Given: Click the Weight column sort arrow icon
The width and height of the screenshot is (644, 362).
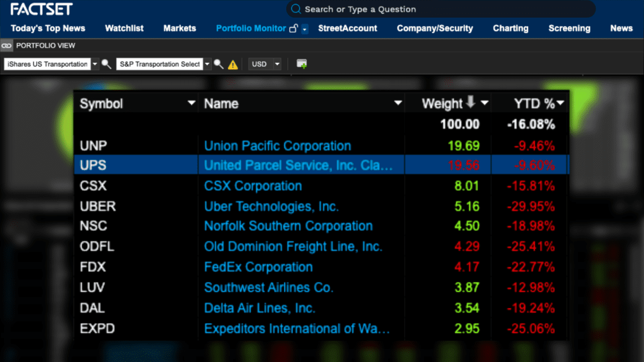Looking at the screenshot, I should [470, 103].
